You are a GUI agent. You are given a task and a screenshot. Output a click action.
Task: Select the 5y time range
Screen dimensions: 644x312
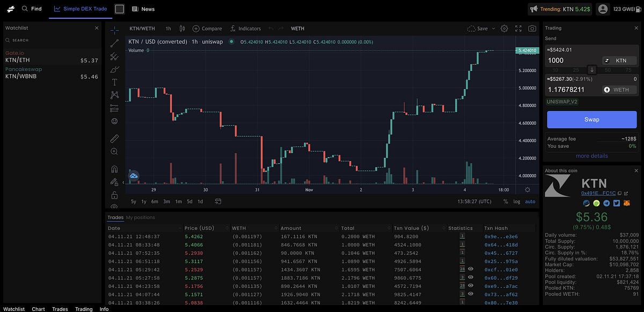point(134,201)
